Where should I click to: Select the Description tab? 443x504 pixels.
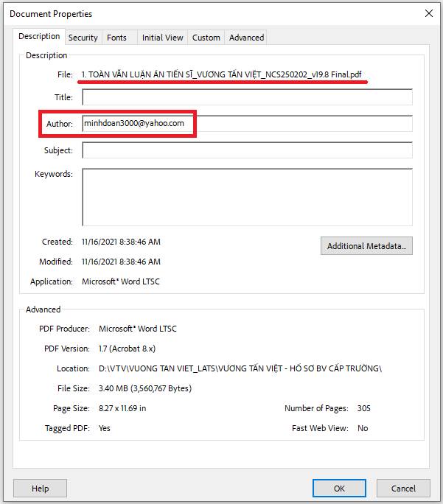[39, 37]
